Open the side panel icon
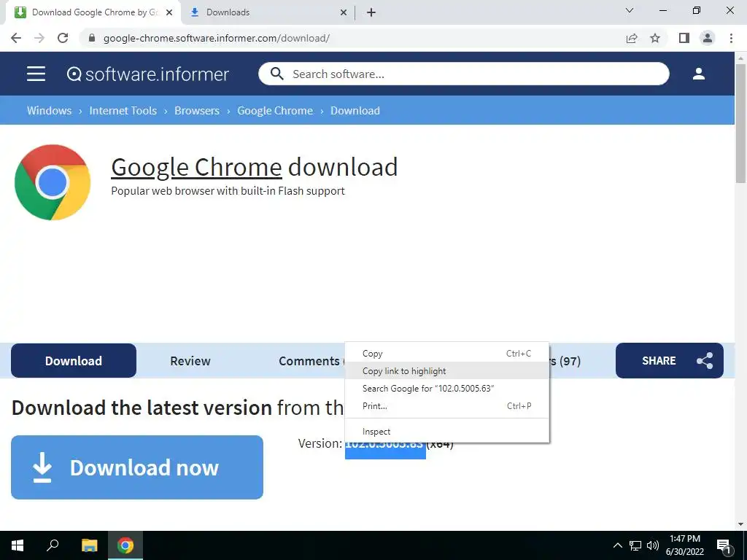This screenshot has height=560, width=747. click(x=684, y=38)
